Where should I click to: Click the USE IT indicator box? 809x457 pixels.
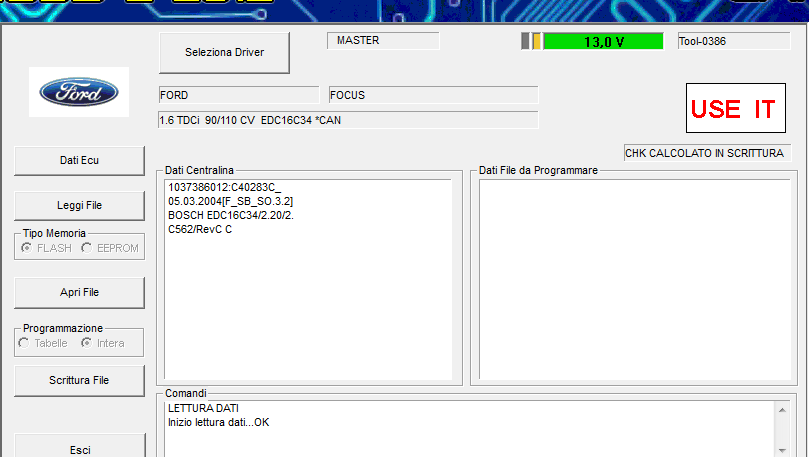736,108
